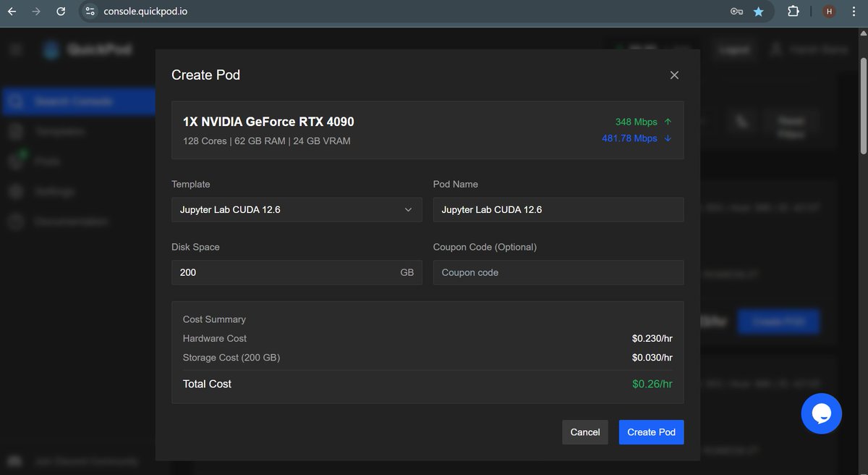Bookmark this page star icon
The height and width of the screenshot is (475, 868).
click(x=758, y=12)
